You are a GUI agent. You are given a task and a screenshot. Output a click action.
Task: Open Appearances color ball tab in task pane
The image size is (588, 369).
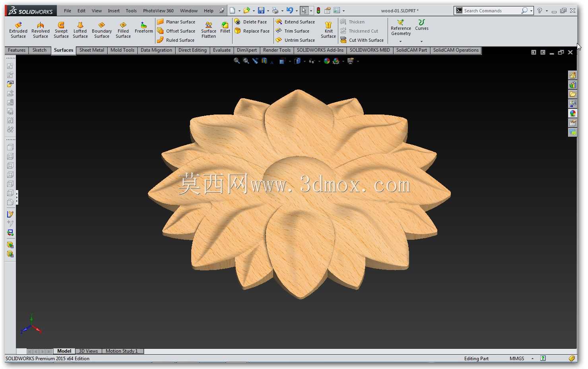click(572, 113)
